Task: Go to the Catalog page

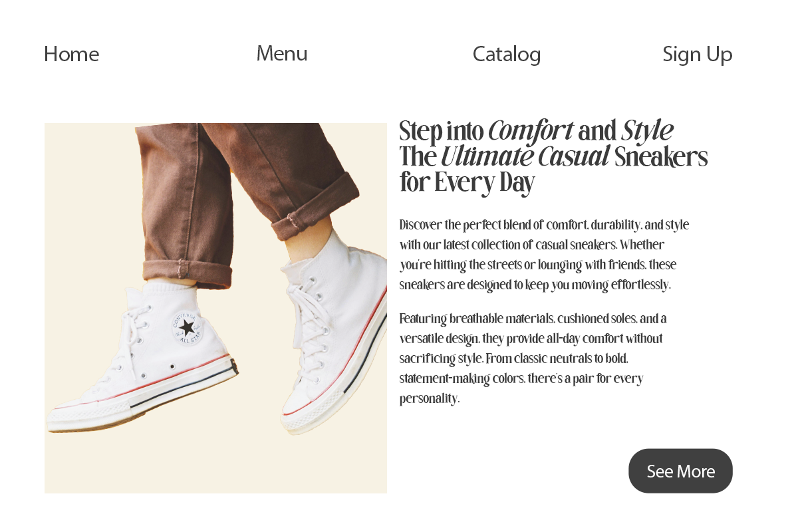Action: coord(507,54)
